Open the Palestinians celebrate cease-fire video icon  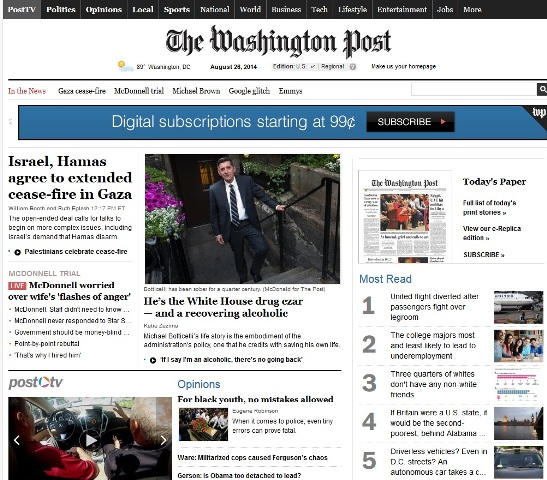click(x=17, y=252)
